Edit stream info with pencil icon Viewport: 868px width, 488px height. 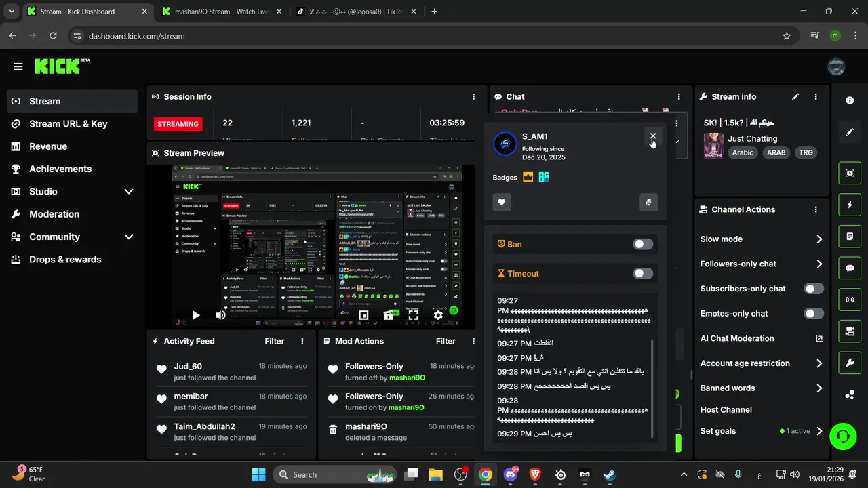[x=795, y=97]
